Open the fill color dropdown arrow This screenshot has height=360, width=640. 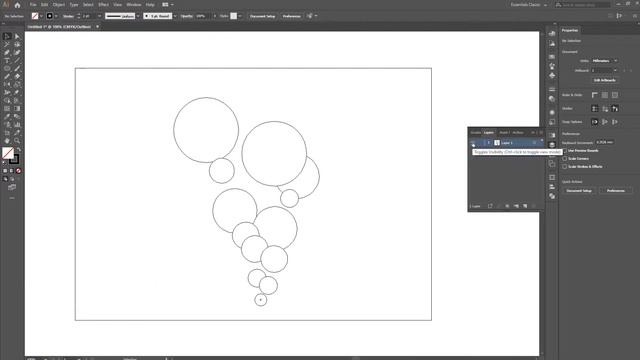point(41,16)
